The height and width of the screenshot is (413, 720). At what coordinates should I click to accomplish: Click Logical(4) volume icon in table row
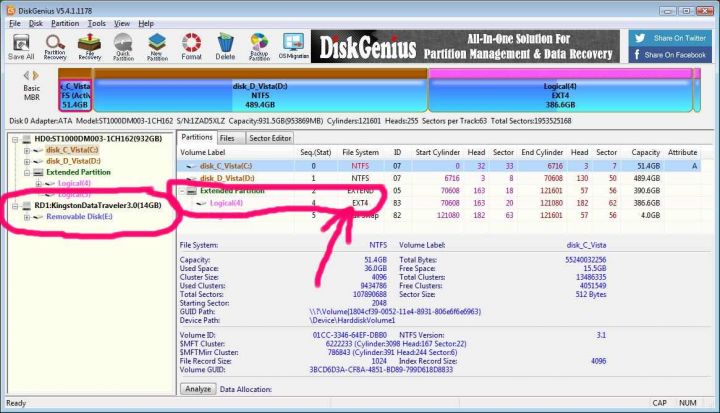pos(201,203)
